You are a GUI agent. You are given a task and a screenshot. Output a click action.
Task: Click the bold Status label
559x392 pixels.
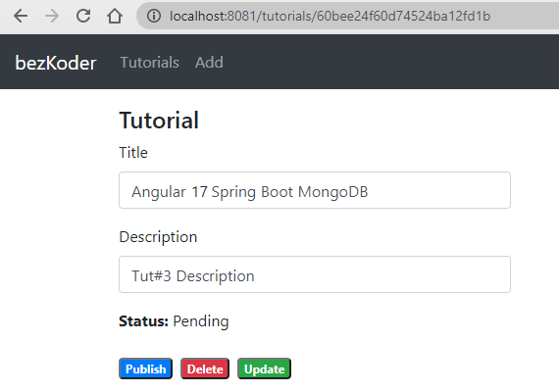(x=143, y=321)
